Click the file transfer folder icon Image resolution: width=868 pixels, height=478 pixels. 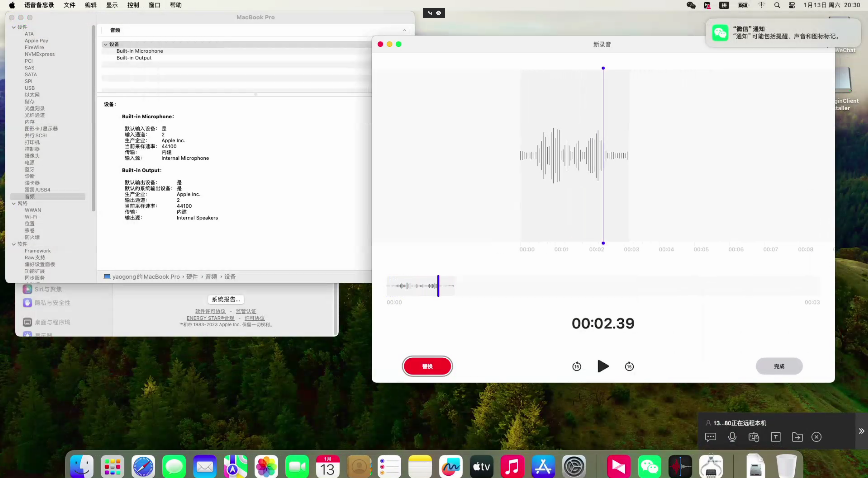pyautogui.click(x=797, y=437)
